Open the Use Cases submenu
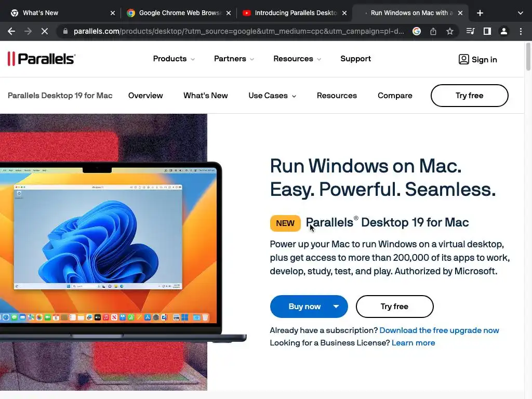Viewport: 532px width, 399px height. (272, 96)
